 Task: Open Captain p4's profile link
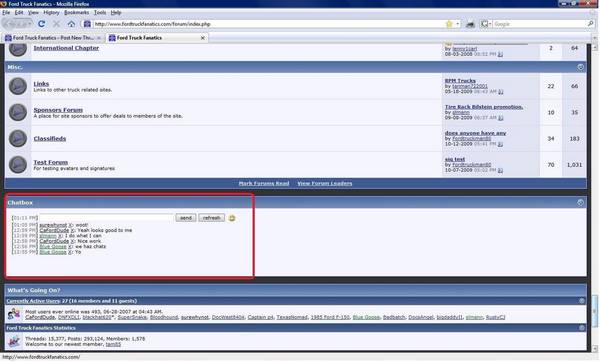[261, 317]
